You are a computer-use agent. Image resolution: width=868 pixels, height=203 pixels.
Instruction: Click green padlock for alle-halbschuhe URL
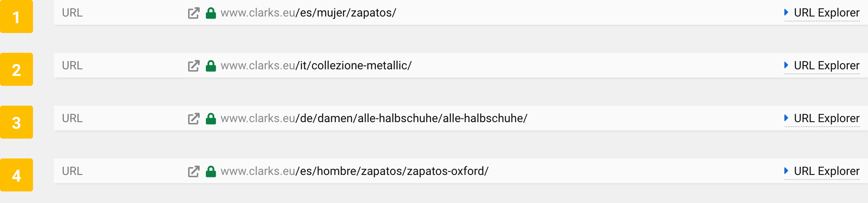(x=211, y=119)
